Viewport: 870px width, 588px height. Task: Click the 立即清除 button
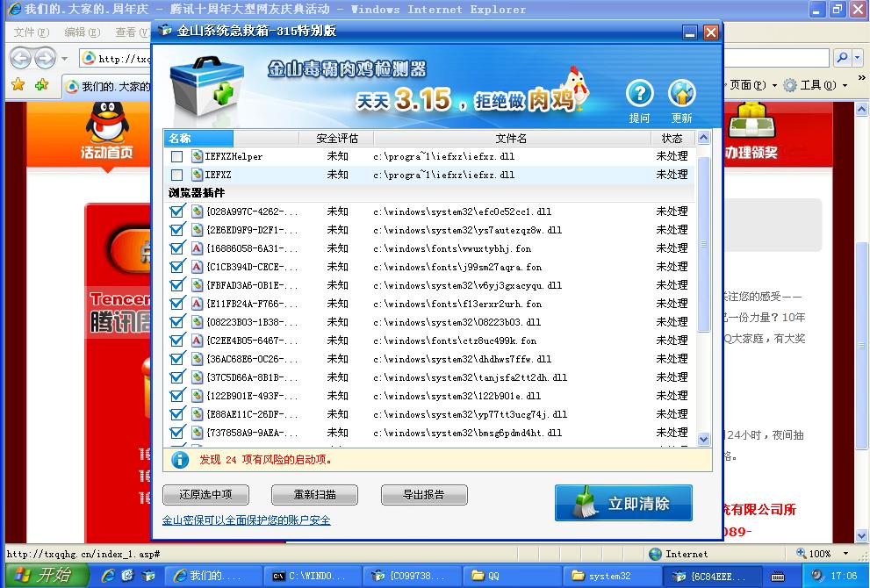point(623,503)
